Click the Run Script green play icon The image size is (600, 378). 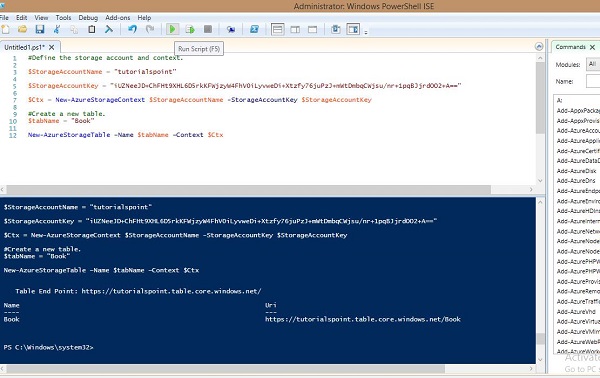173,29
